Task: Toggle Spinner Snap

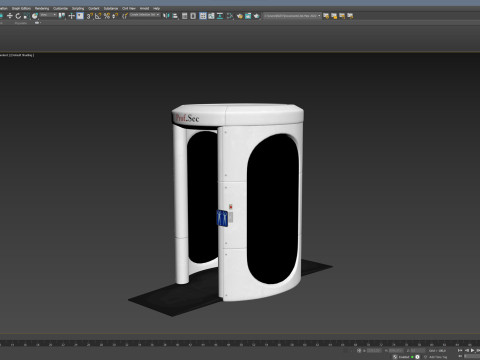Action: point(115,16)
